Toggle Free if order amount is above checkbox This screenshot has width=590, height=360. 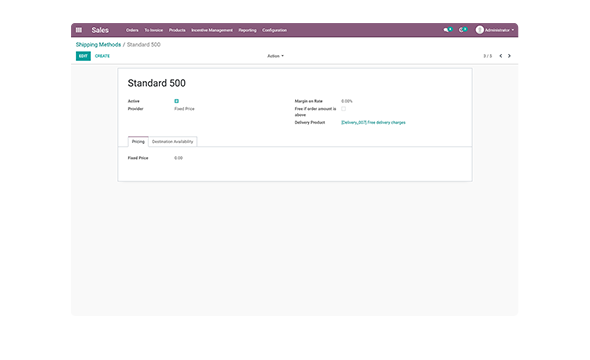[x=344, y=109]
